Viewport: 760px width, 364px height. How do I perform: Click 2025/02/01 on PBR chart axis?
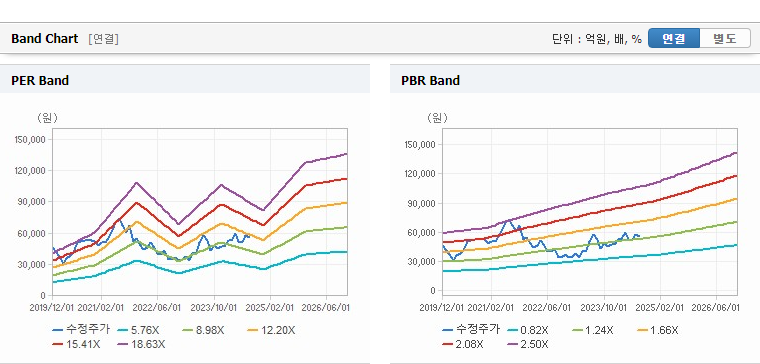660,308
